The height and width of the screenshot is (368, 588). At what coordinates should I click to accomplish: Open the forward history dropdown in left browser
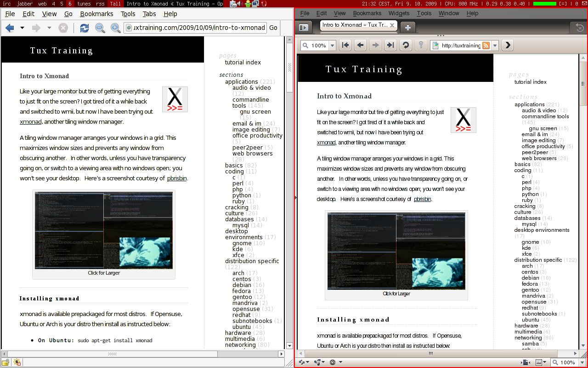[49, 28]
